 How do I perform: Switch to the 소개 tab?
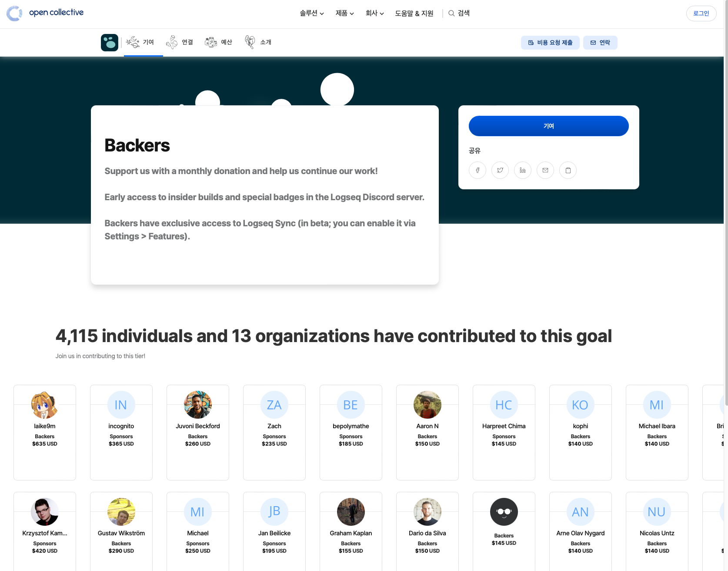(x=258, y=42)
